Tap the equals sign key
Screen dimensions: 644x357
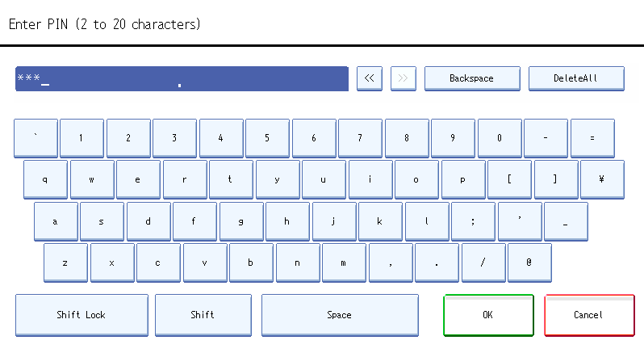click(592, 138)
